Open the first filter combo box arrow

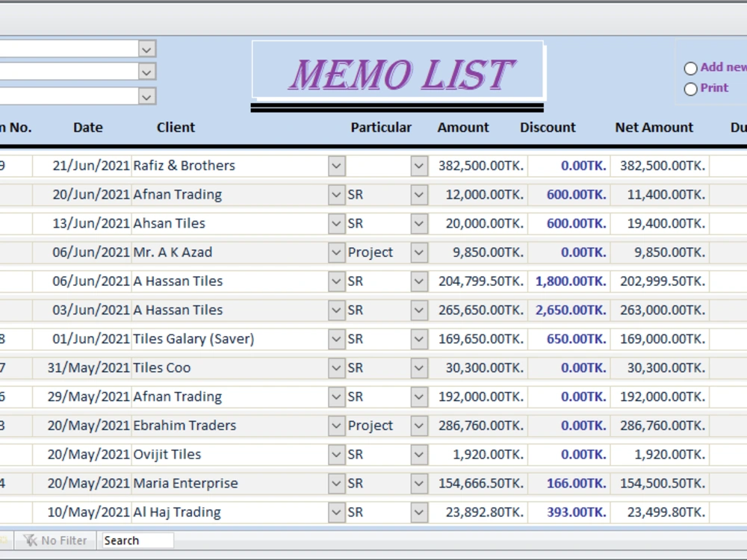click(146, 49)
